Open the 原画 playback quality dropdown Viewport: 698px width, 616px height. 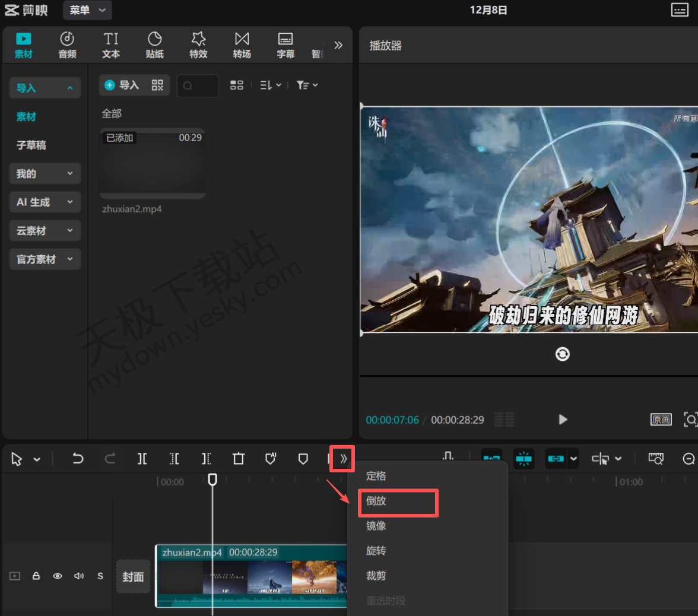(x=661, y=420)
